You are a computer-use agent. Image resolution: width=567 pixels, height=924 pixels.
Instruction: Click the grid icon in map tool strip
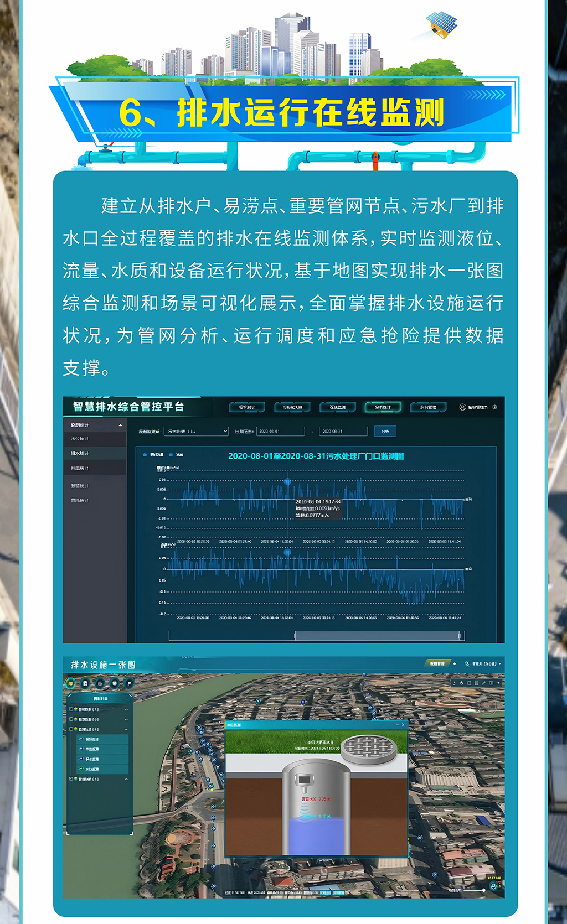[x=476, y=683]
